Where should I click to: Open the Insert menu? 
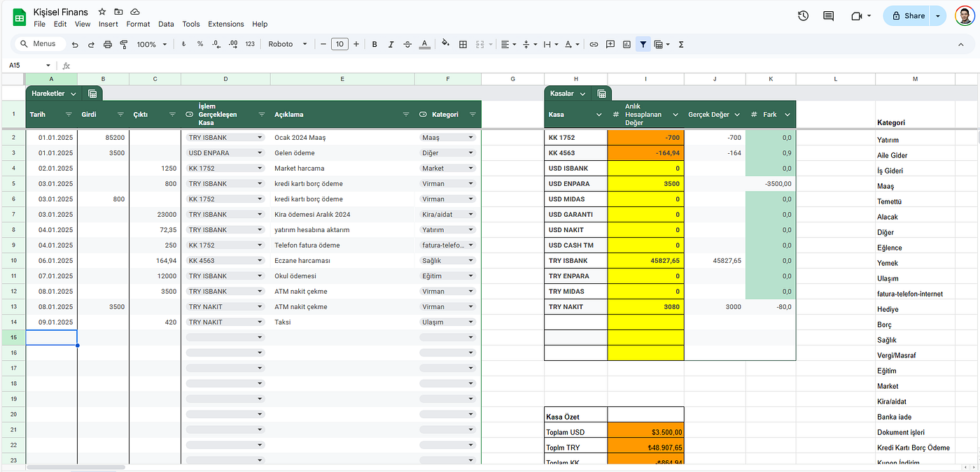click(x=108, y=24)
